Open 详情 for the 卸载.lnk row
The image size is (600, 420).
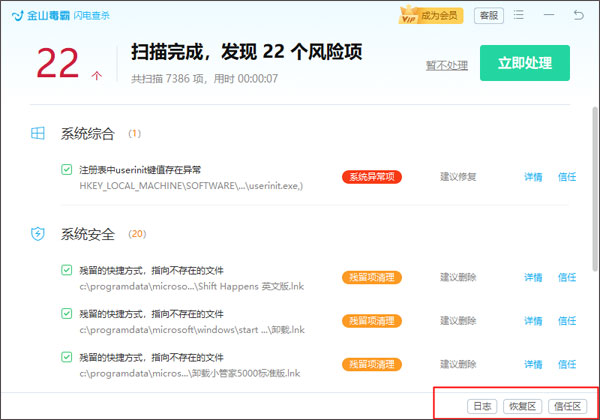533,321
